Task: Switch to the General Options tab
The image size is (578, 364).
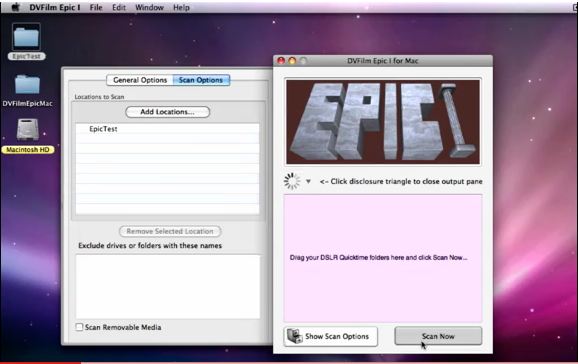Action: tap(140, 80)
